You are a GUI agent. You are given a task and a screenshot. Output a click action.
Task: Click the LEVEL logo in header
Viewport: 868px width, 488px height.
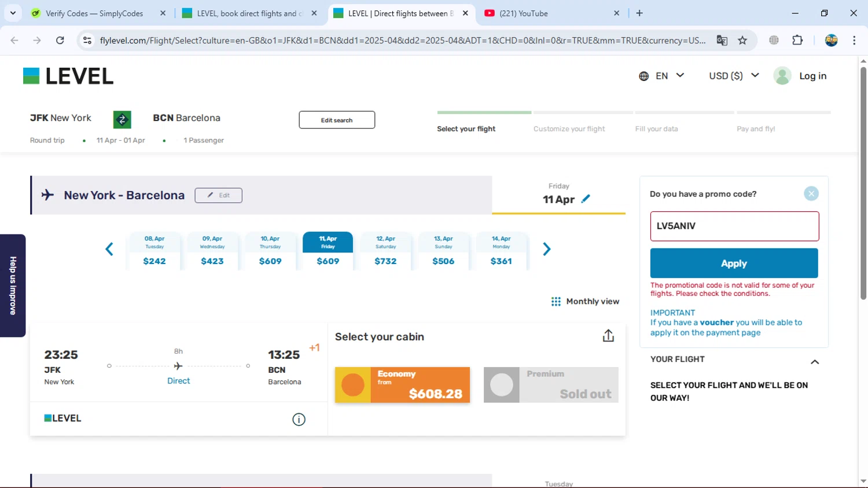click(x=68, y=76)
